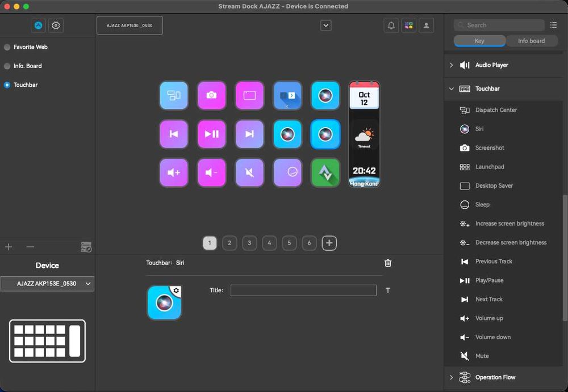Open the AJAZZ AKP153E _0530 device dropdown
This screenshot has height=392, width=568.
click(x=48, y=284)
